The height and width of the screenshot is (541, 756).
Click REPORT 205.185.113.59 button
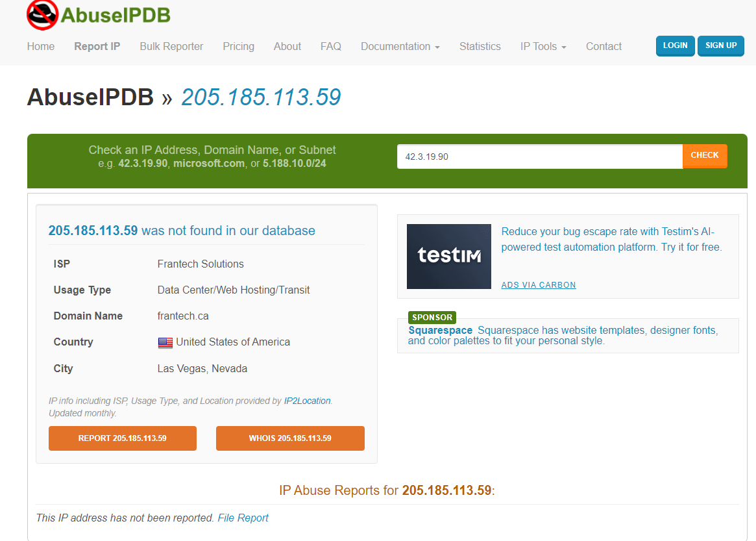(123, 438)
